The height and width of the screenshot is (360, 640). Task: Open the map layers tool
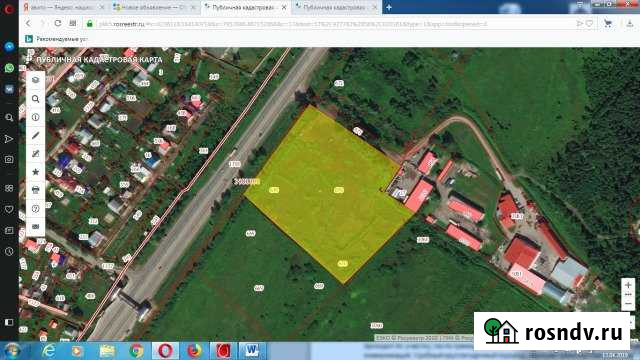(36, 80)
